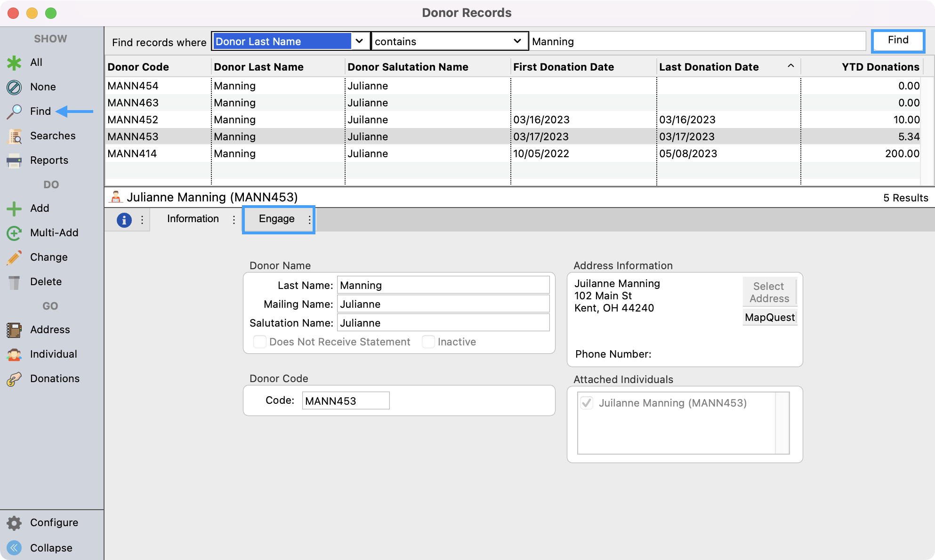Click the magnifying glass Find icon
The width and height of the screenshot is (935, 560).
14,112
